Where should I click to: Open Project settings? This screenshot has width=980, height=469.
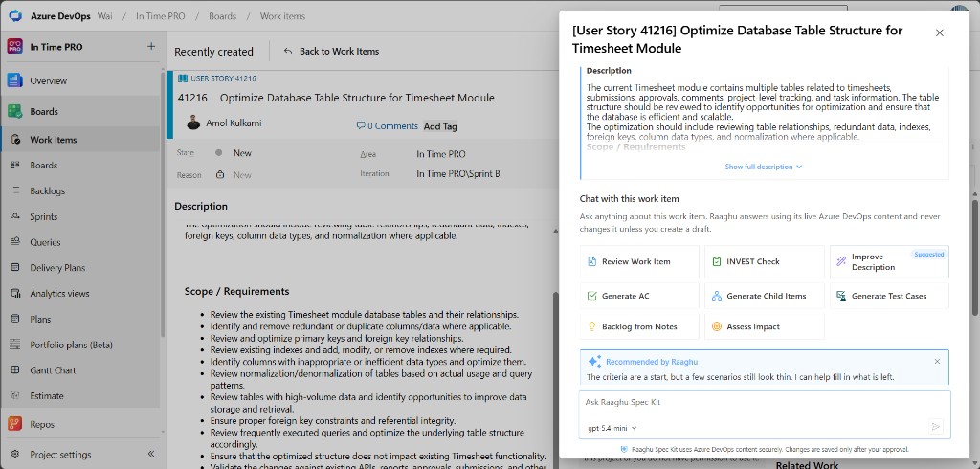tap(60, 454)
